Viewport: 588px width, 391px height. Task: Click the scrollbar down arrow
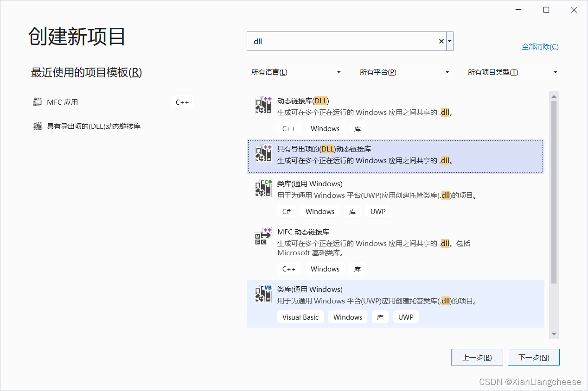coord(554,334)
